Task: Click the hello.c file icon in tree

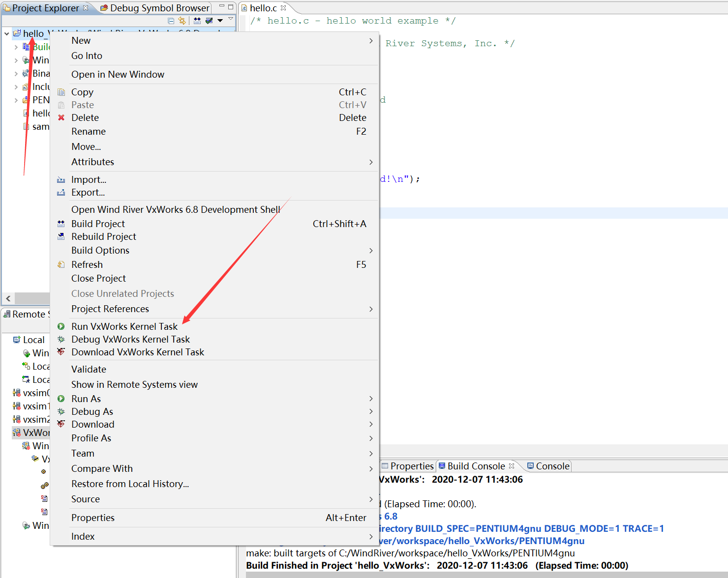Action: point(27,113)
